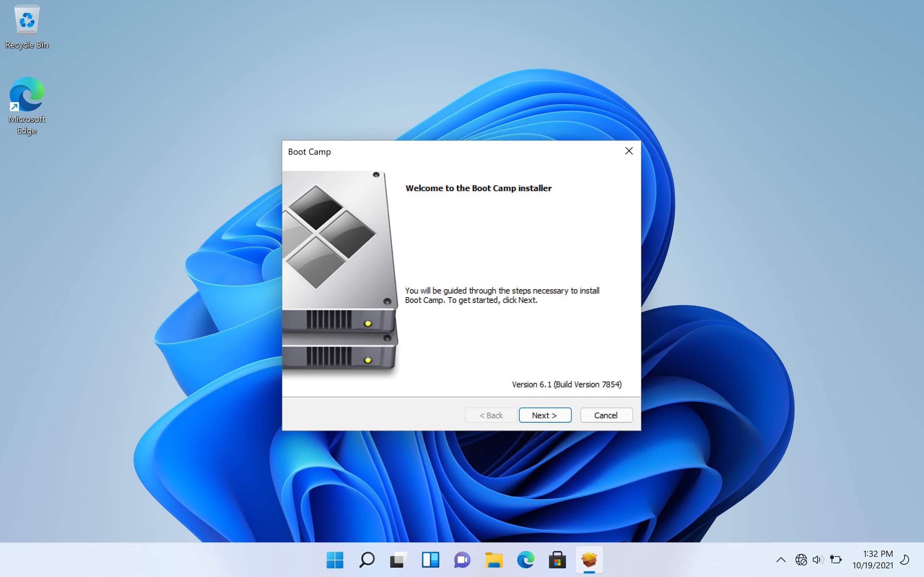Check battery status in the system tray
The height and width of the screenshot is (577, 924).
836,560
